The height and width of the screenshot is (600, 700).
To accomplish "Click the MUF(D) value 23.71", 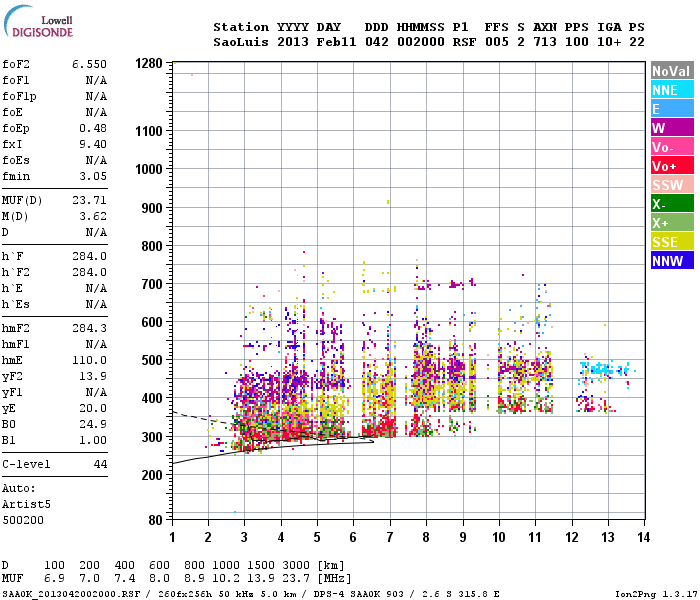I will (89, 200).
